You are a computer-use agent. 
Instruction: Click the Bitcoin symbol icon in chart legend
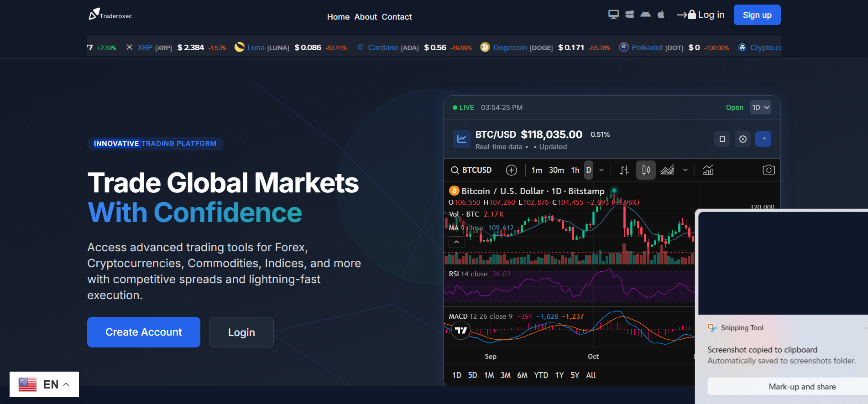click(454, 191)
